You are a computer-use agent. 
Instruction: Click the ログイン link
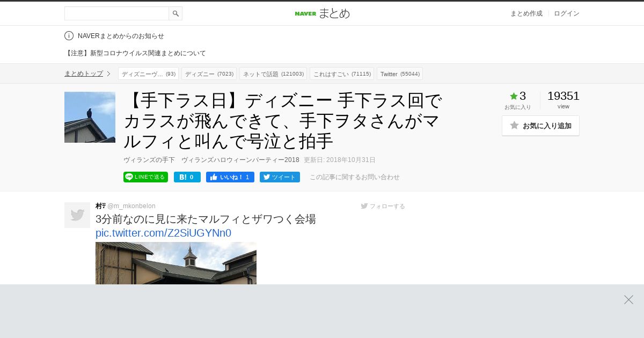coord(567,13)
